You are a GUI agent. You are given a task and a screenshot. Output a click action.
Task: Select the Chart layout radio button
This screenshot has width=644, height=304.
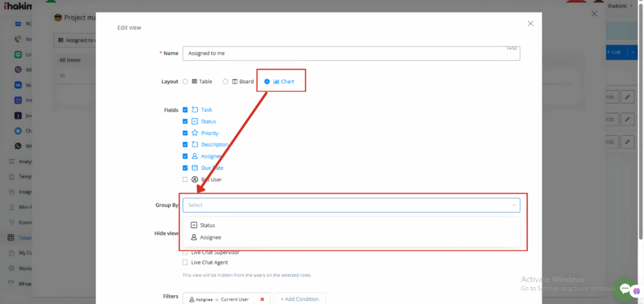tap(267, 82)
